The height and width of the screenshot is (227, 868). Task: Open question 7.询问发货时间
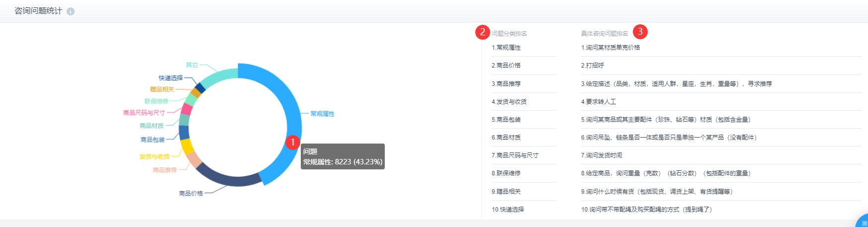602,155
